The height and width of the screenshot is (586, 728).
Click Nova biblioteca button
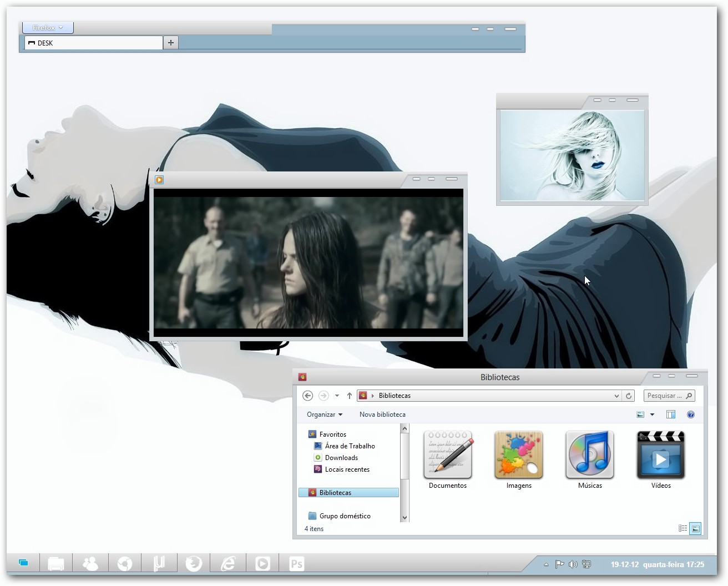382,415
